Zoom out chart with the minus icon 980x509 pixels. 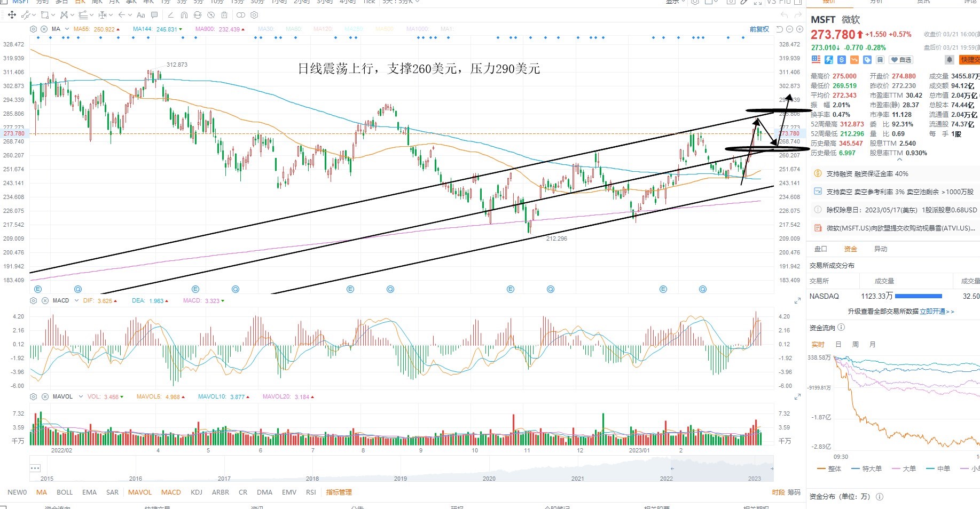(x=789, y=29)
